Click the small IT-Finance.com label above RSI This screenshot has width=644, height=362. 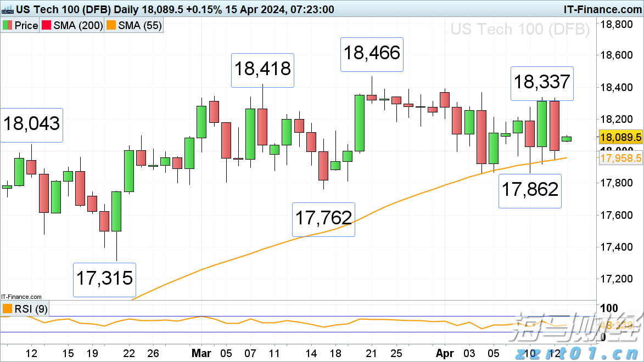click(x=21, y=296)
